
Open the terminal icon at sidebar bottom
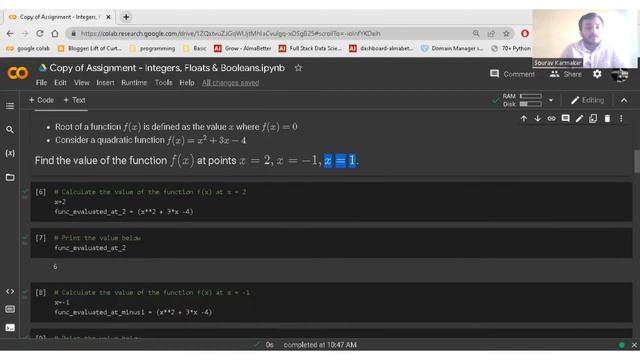(10, 327)
